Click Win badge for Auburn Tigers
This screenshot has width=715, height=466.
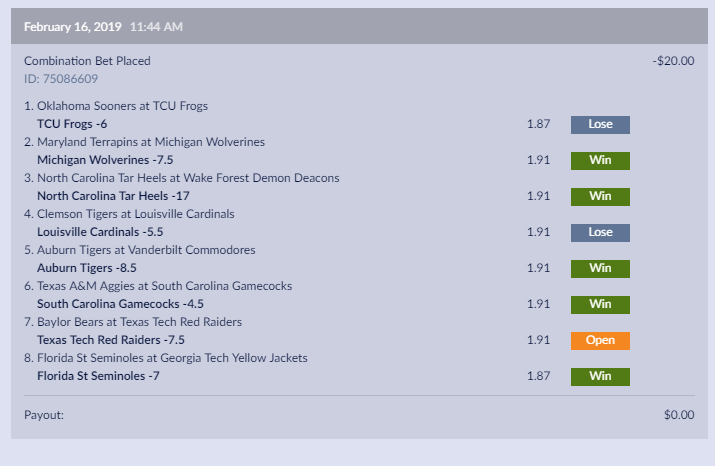600,268
